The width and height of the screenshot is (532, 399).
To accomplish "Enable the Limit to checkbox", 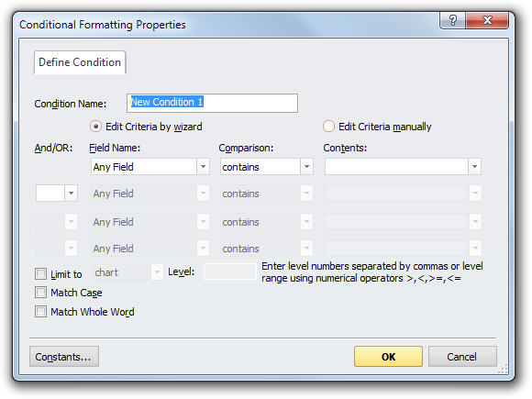I will coord(40,274).
